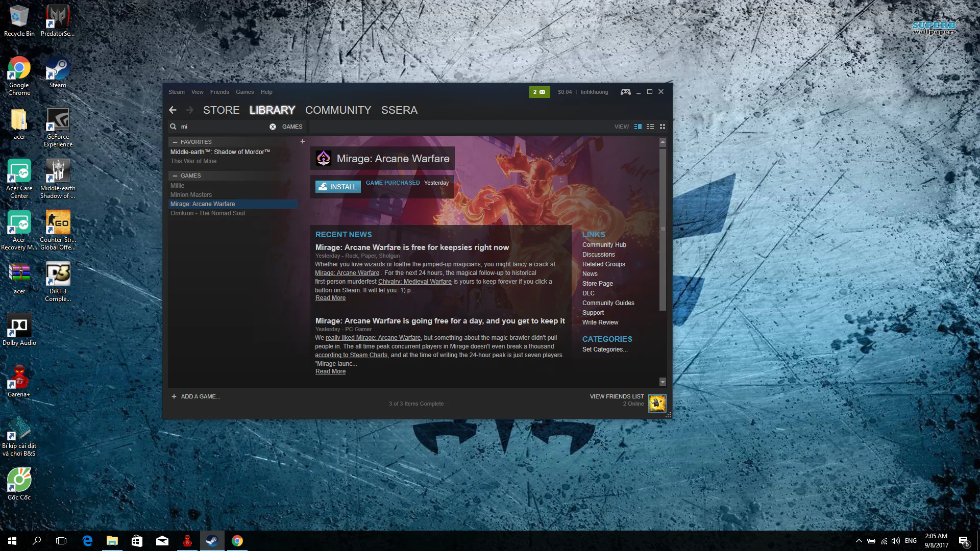Image resolution: width=980 pixels, height=551 pixels.
Task: Read more of the free for keepsies article
Action: pyautogui.click(x=330, y=298)
